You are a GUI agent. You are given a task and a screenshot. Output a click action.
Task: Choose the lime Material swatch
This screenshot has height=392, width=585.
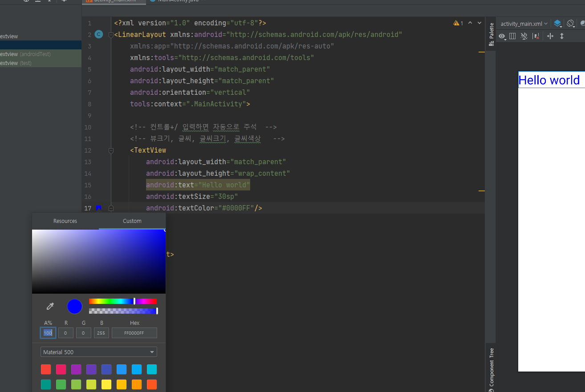click(x=91, y=384)
